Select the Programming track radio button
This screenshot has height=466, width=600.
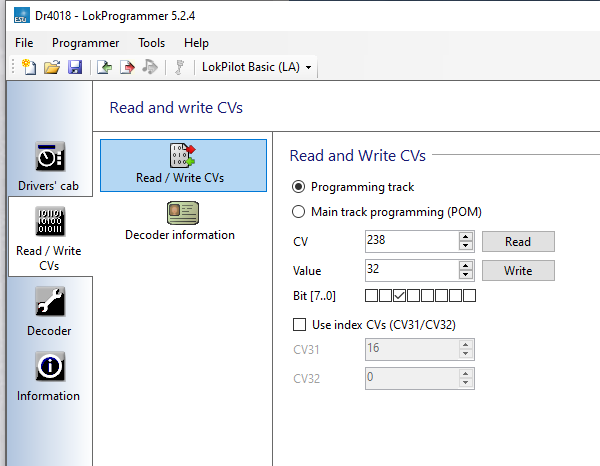(x=298, y=187)
